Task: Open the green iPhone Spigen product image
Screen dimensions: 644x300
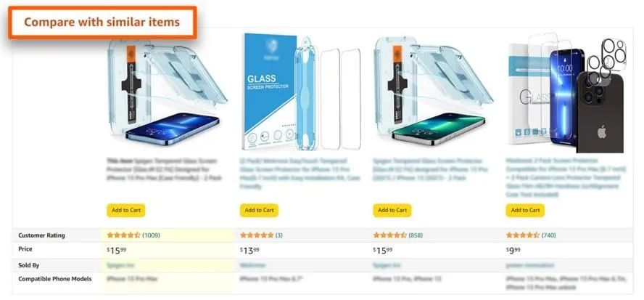Action: tap(433, 92)
